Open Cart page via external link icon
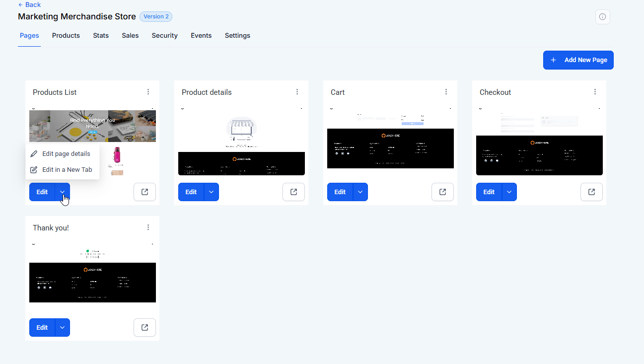 [442, 192]
